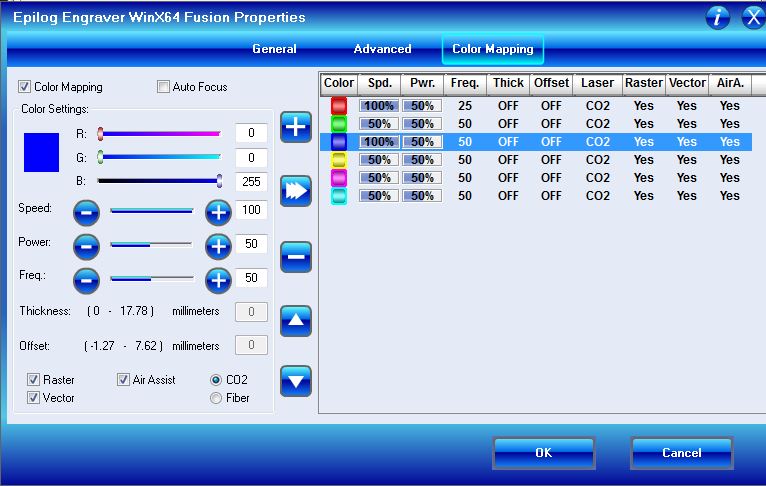Click the AirA. column header

(x=730, y=84)
